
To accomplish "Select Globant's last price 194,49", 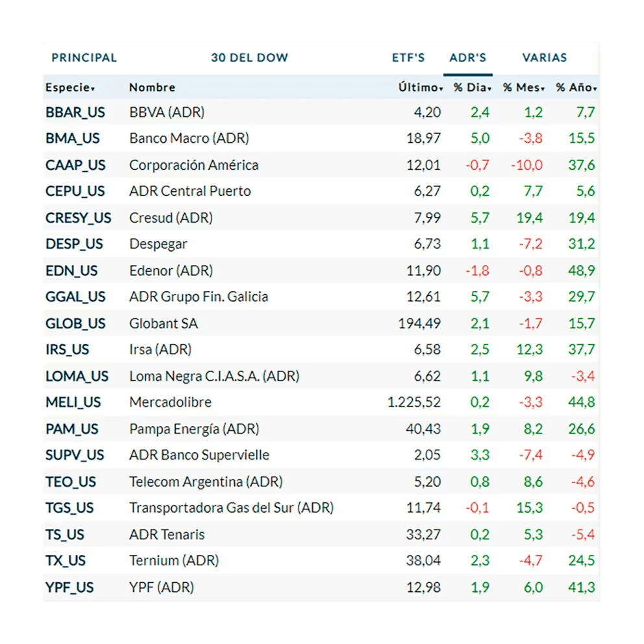I will pyautogui.click(x=419, y=324).
